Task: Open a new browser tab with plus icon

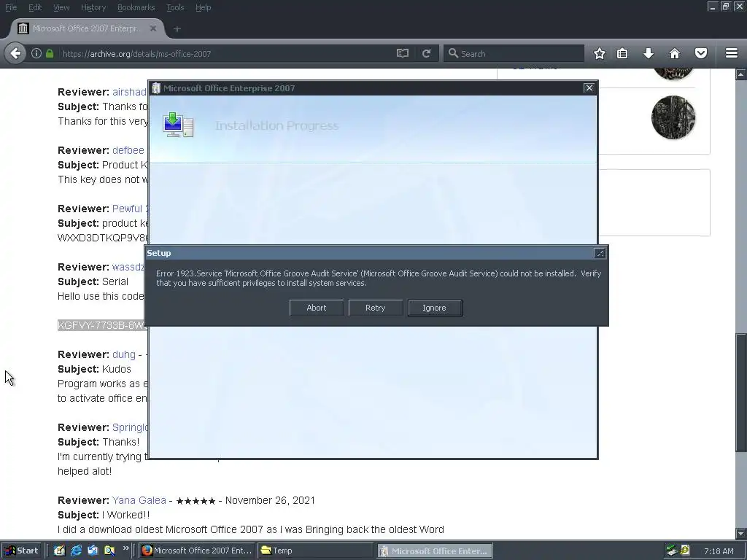Action: [177, 29]
